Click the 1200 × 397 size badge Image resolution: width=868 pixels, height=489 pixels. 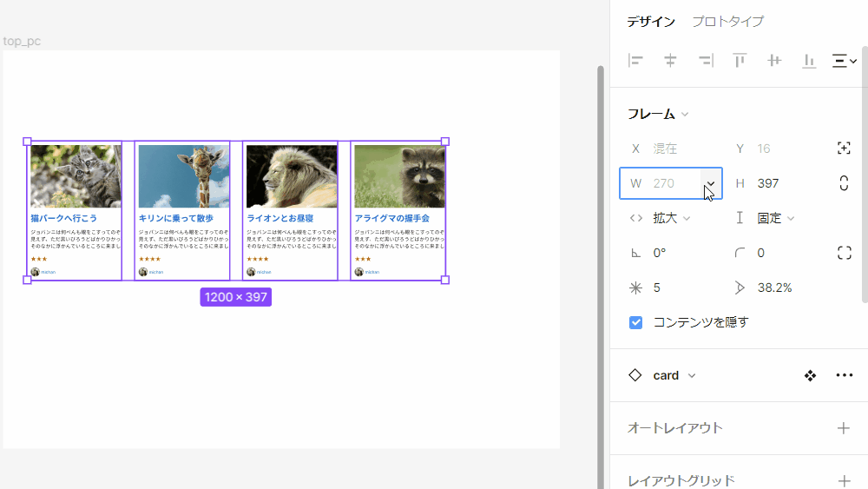coord(236,297)
